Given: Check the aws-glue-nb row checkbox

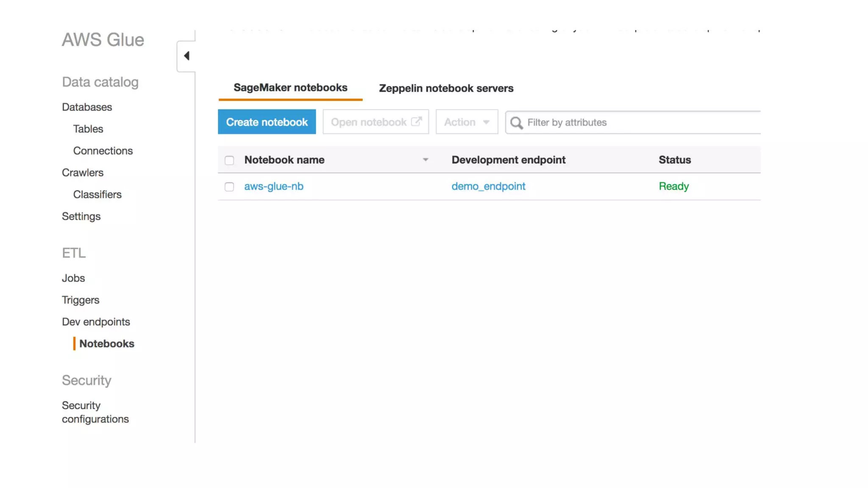Looking at the screenshot, I should pyautogui.click(x=229, y=187).
